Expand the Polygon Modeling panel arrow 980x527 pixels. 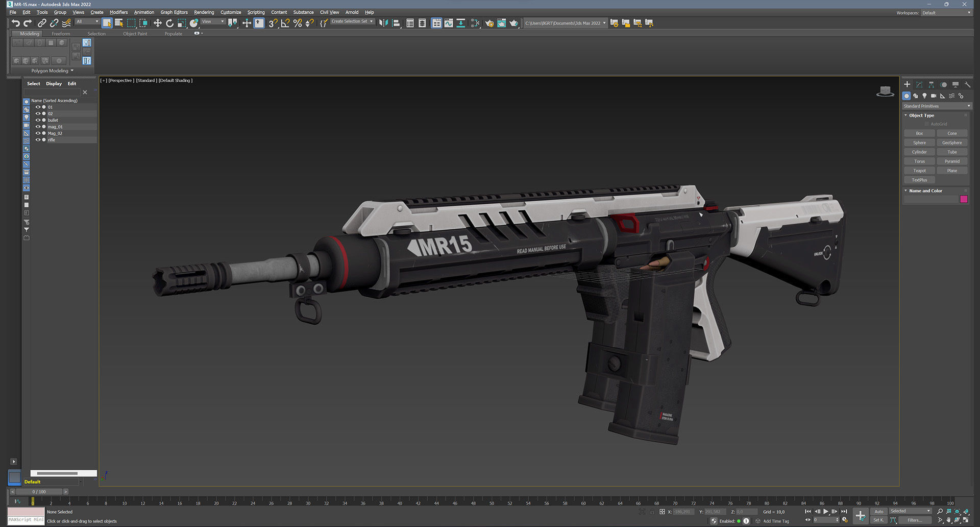72,70
